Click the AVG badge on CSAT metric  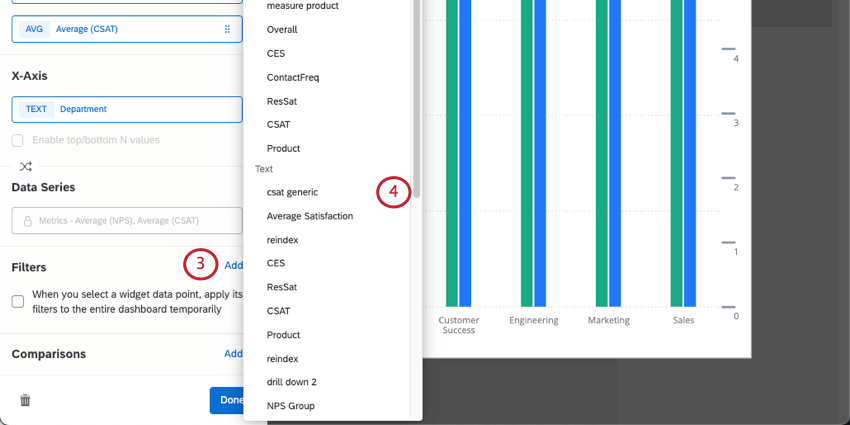point(34,29)
